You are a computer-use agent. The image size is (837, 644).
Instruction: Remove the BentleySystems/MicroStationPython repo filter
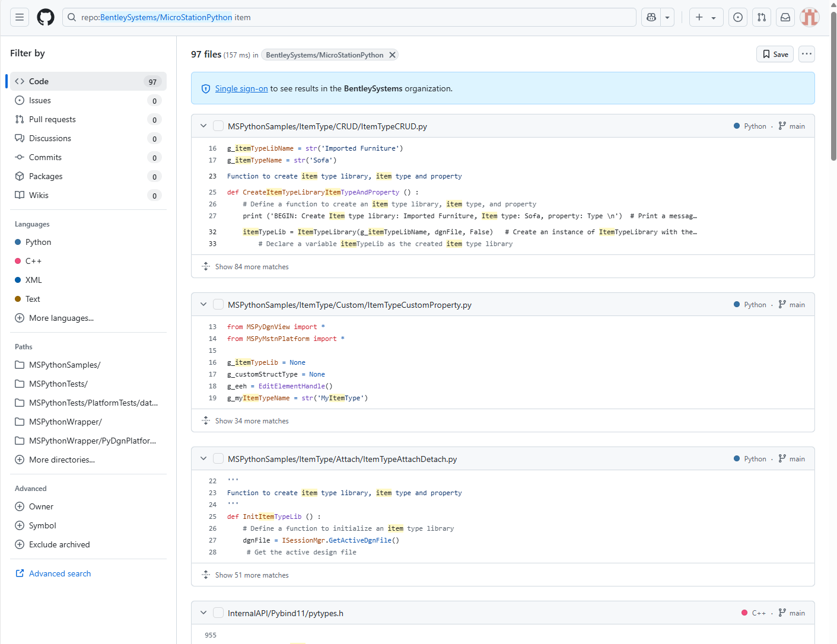[392, 55]
